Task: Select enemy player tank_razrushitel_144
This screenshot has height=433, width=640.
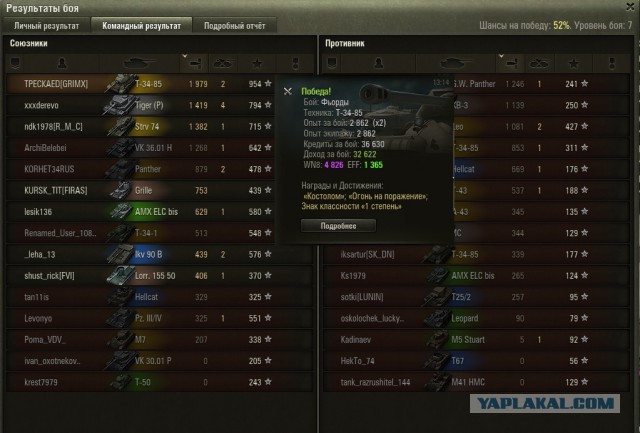Action: 375,382
